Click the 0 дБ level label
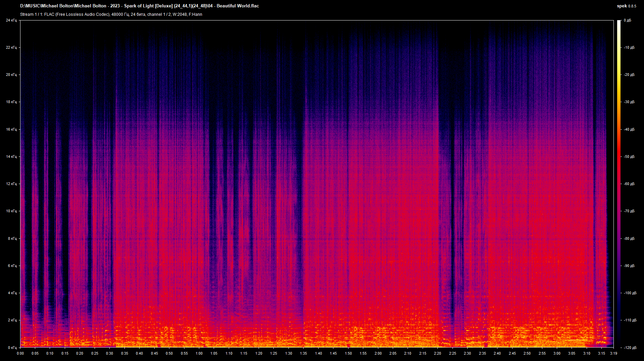This screenshot has width=644, height=361. point(627,20)
